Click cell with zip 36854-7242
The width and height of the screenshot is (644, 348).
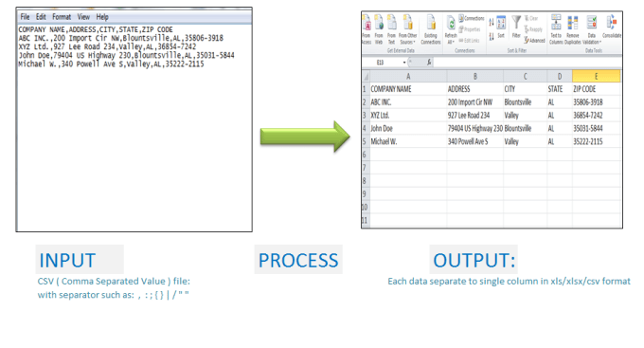[596, 115]
